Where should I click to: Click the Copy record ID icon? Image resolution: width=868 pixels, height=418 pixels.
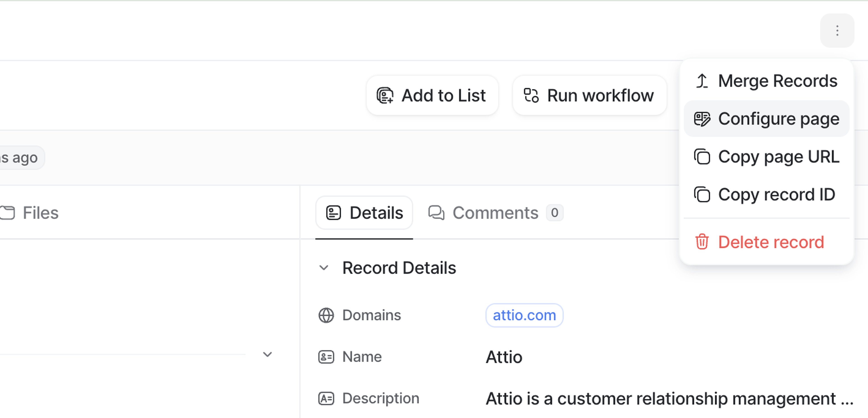[x=702, y=195]
